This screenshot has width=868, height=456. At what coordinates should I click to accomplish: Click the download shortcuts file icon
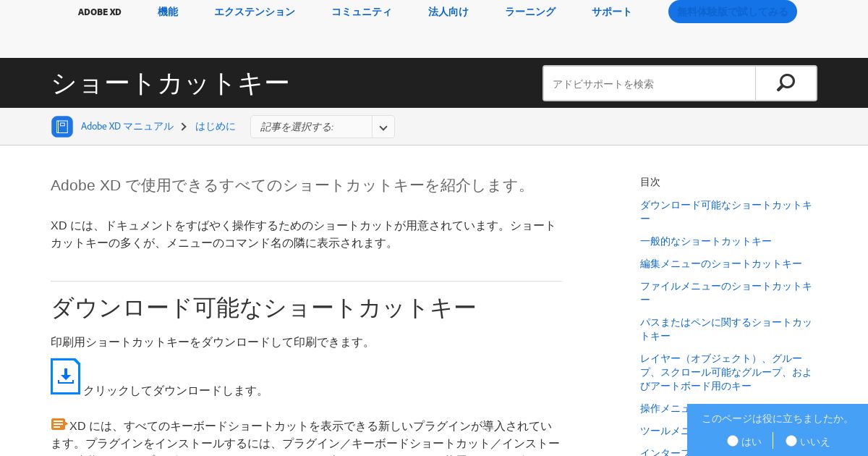coord(65,376)
